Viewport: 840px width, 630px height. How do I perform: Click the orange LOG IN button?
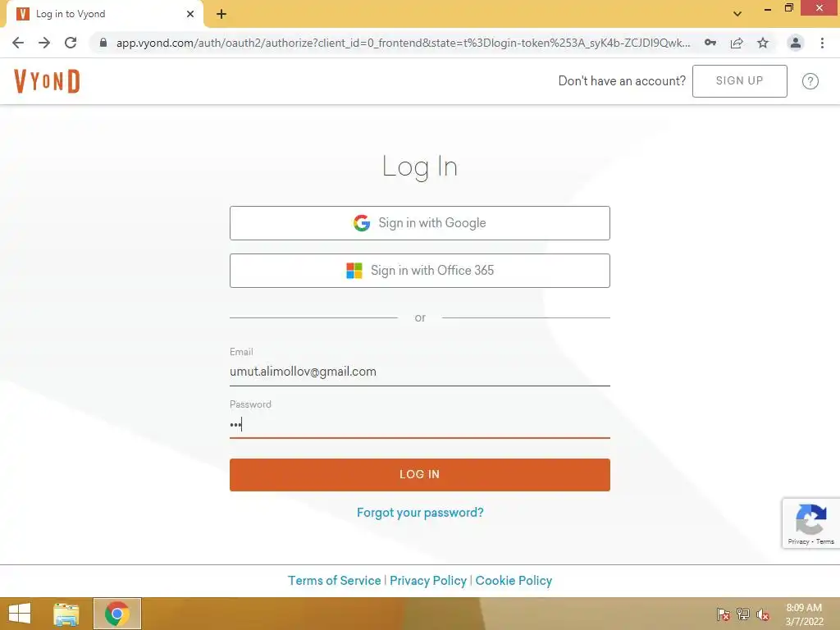point(420,475)
